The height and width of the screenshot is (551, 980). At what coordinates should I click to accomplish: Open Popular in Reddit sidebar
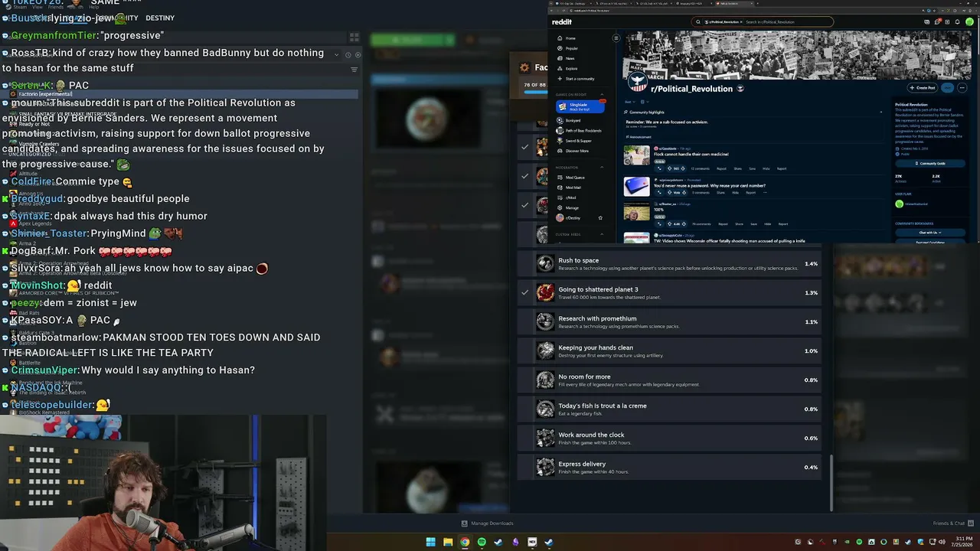(x=572, y=48)
